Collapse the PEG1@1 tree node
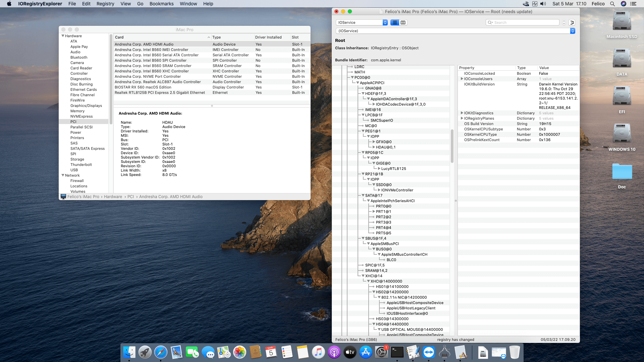Screen dimensions: 644x362 tap(363, 131)
